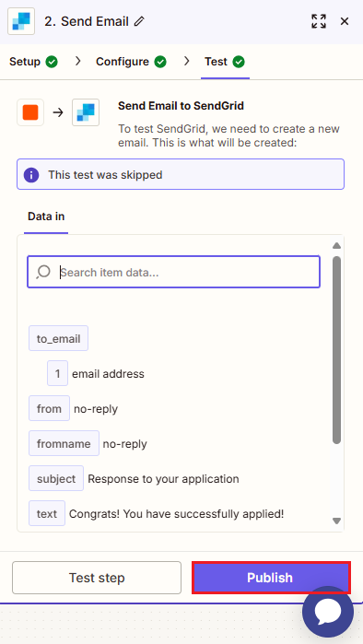The width and height of the screenshot is (363, 644).
Task: Click 'Response to your application' subject value
Action: point(163,479)
